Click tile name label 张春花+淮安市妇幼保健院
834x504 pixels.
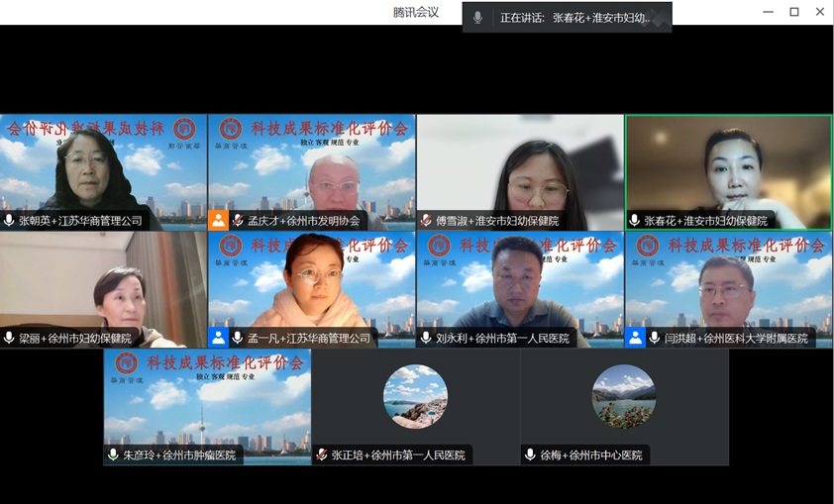706,221
